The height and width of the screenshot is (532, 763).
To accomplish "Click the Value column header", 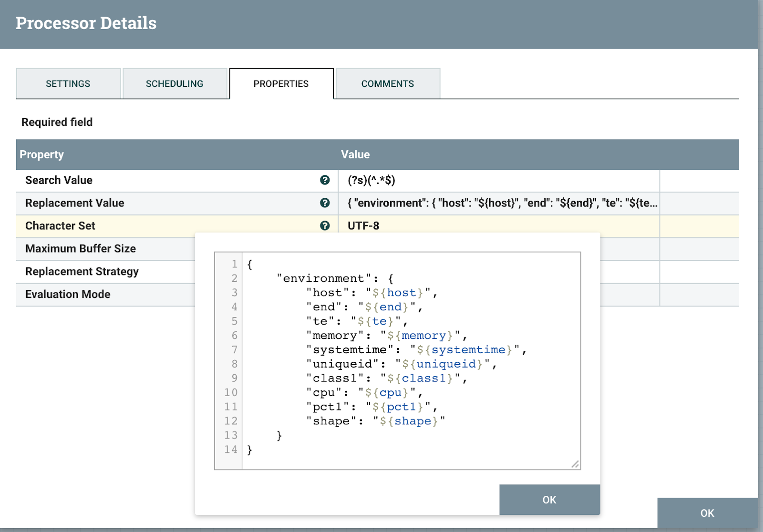I will pos(355,154).
